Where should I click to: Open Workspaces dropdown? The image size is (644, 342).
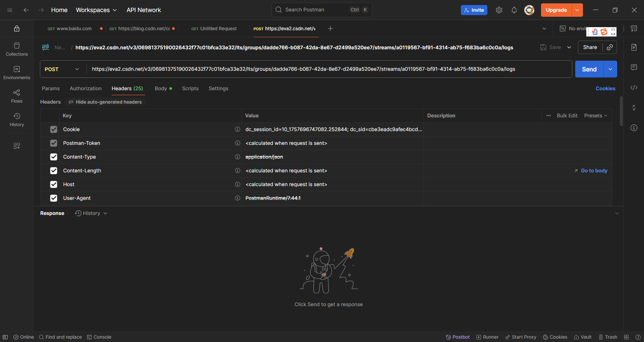pos(96,10)
